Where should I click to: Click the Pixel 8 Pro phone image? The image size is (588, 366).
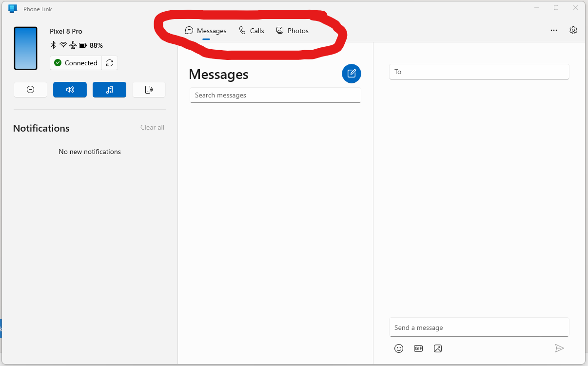(26, 48)
